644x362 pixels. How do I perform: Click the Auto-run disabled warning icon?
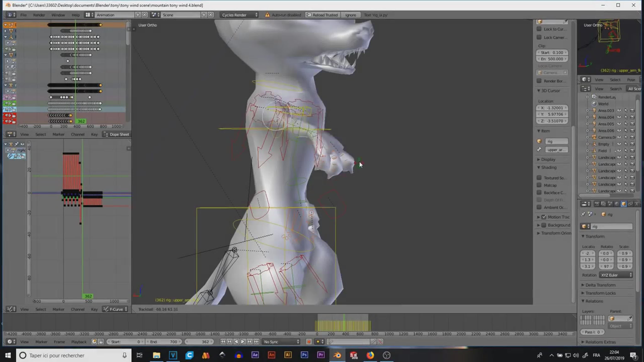[x=267, y=15]
